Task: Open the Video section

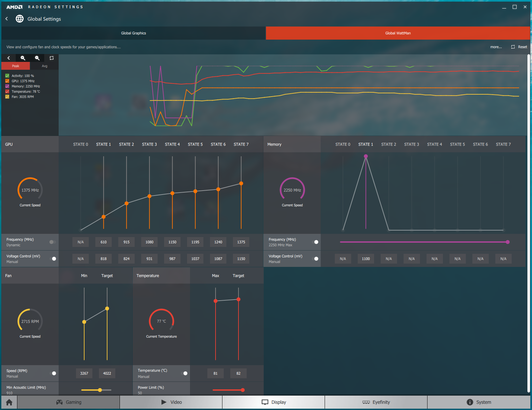Action: click(x=171, y=402)
